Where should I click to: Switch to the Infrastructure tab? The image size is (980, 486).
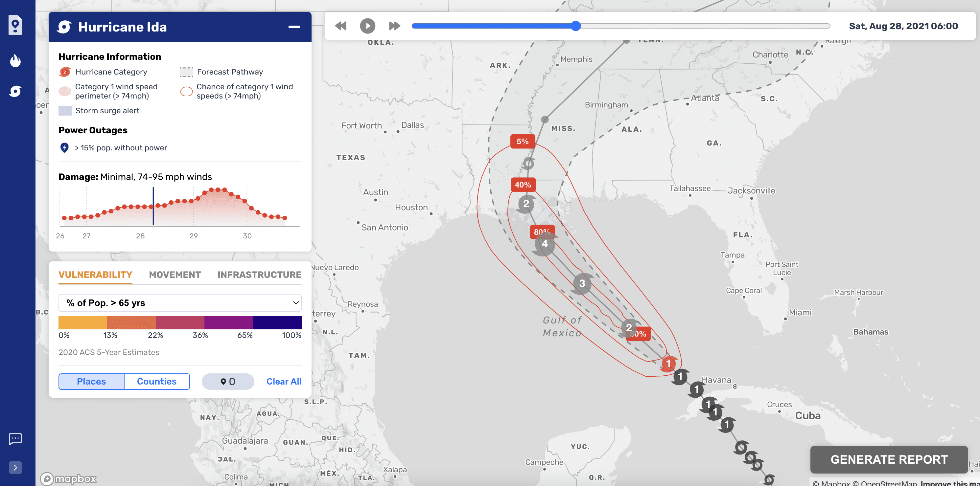(259, 275)
